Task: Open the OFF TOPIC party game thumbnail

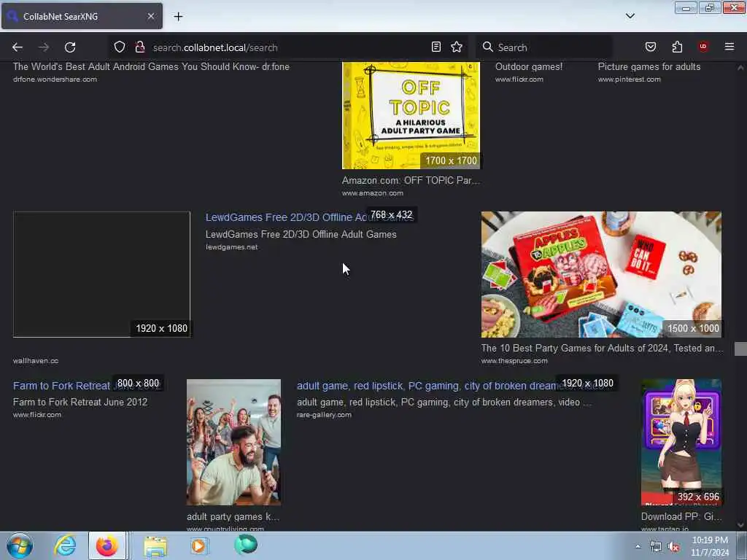Action: point(411,115)
